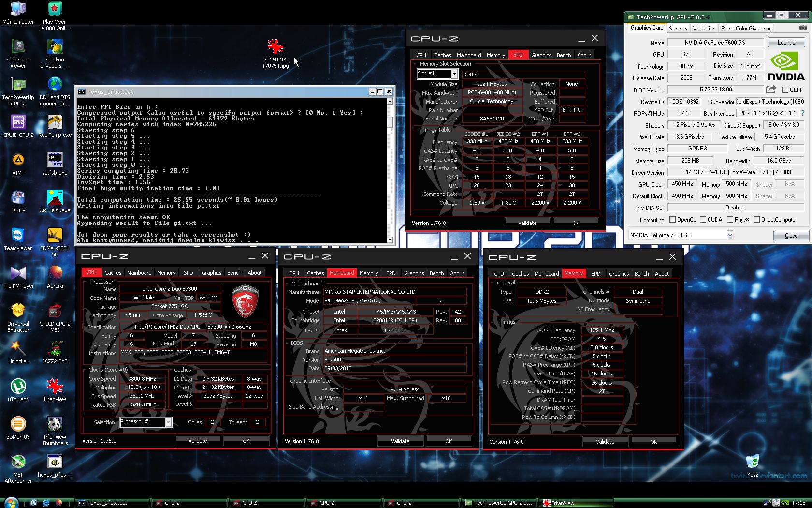
Task: Open Mój komputer desktop icon
Action: coord(18,13)
